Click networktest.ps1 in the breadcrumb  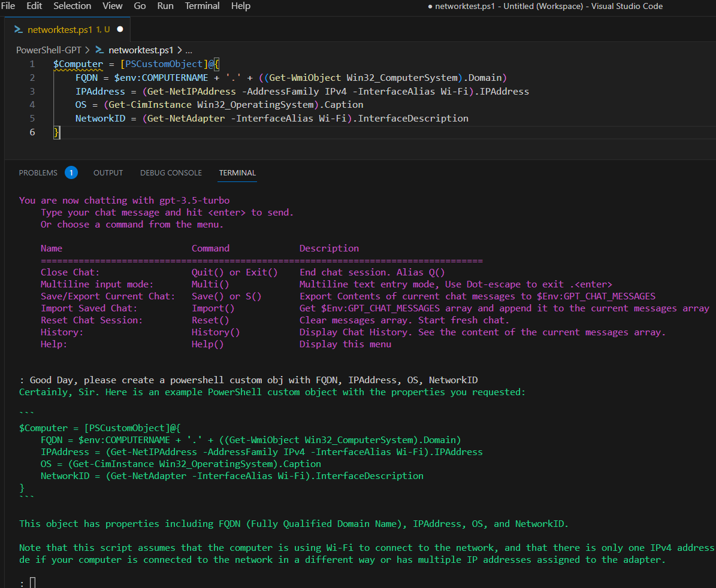pyautogui.click(x=141, y=50)
